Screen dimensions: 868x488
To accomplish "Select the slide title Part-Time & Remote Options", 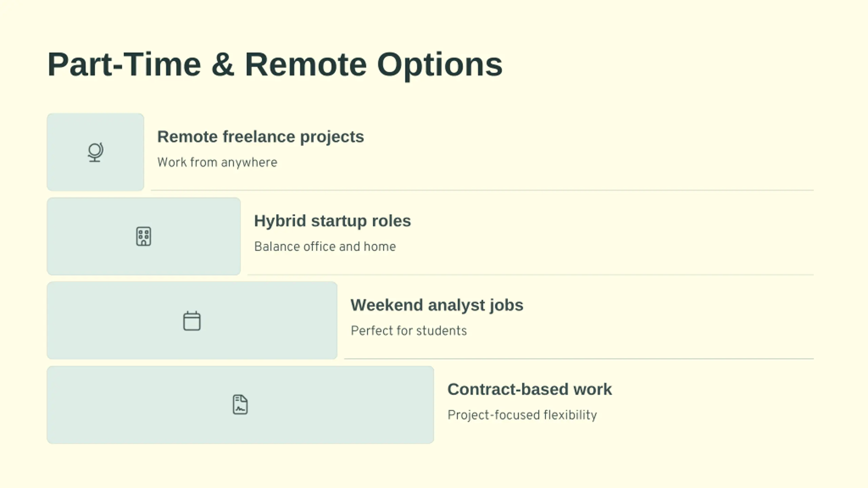I will pyautogui.click(x=275, y=64).
